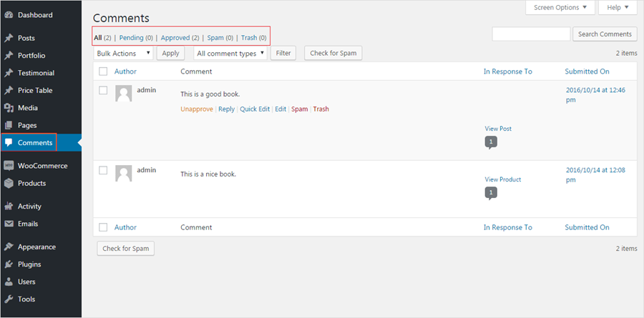Open the All comment types dropdown
The height and width of the screenshot is (318, 644).
(x=230, y=54)
